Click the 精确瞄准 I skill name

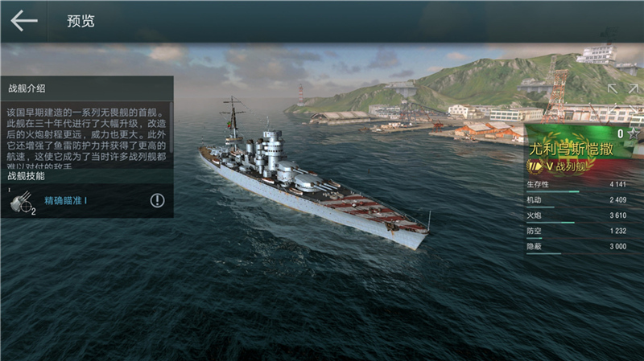tap(66, 201)
